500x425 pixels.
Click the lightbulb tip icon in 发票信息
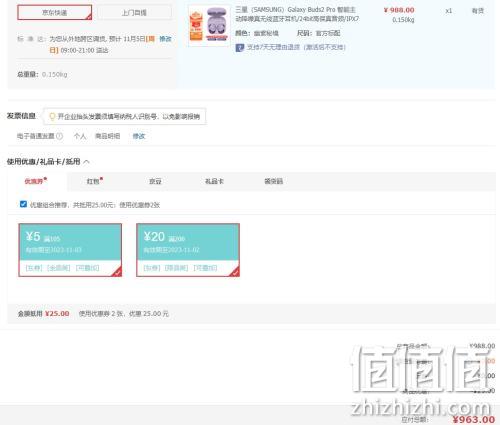[52, 116]
